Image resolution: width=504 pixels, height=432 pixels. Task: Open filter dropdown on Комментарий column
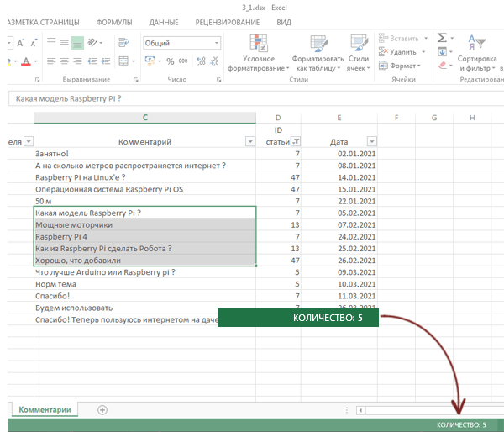tap(249, 142)
